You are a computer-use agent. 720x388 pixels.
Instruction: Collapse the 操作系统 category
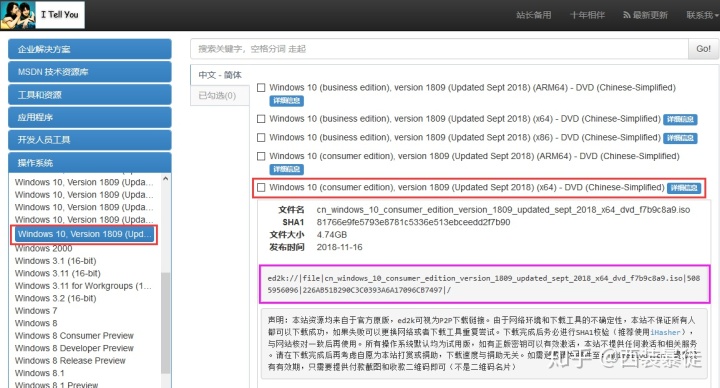click(x=90, y=163)
